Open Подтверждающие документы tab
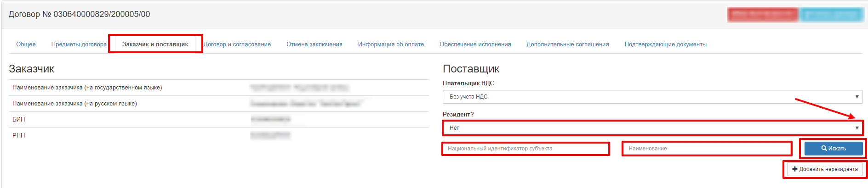The height and width of the screenshot is (188, 868). [x=665, y=44]
